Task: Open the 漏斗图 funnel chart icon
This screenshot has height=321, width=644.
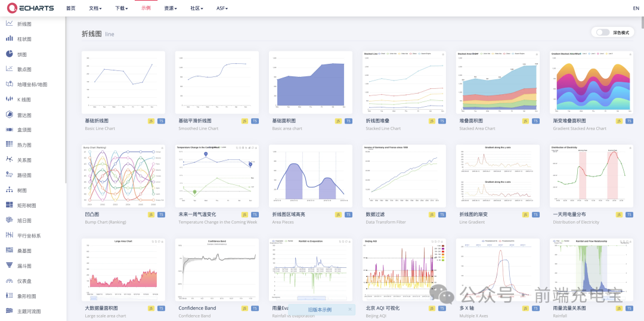Action: (x=10, y=266)
